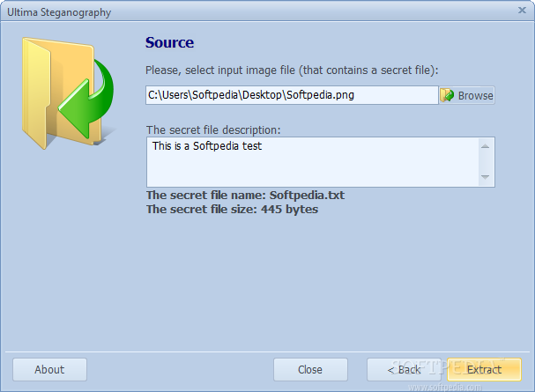Click Extract to extract the secret file
The width and height of the screenshot is (535, 392).
point(484,369)
